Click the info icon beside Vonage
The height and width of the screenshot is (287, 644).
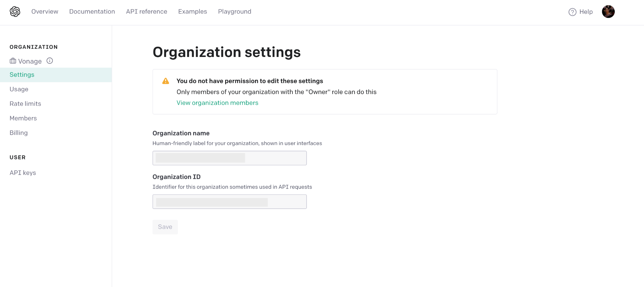pos(50,61)
